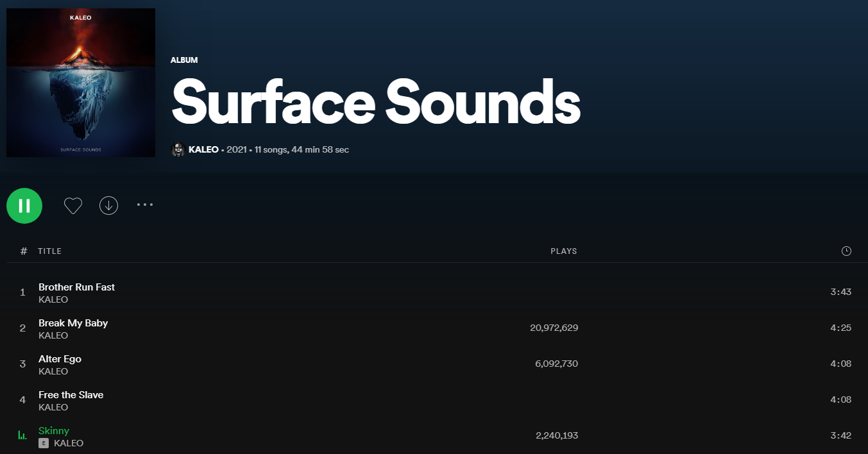
Task: Click the equalizer icon beside Skinny
Action: click(x=22, y=435)
